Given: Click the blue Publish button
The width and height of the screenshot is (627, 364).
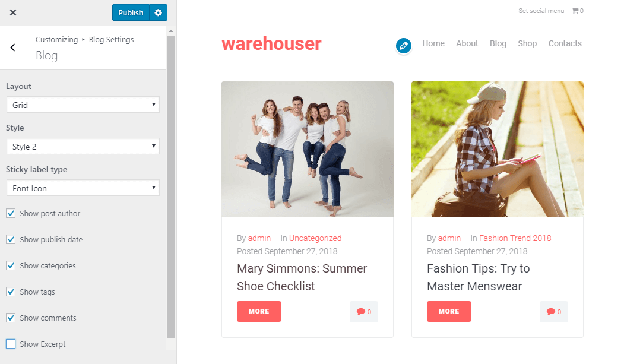Looking at the screenshot, I should [x=131, y=12].
